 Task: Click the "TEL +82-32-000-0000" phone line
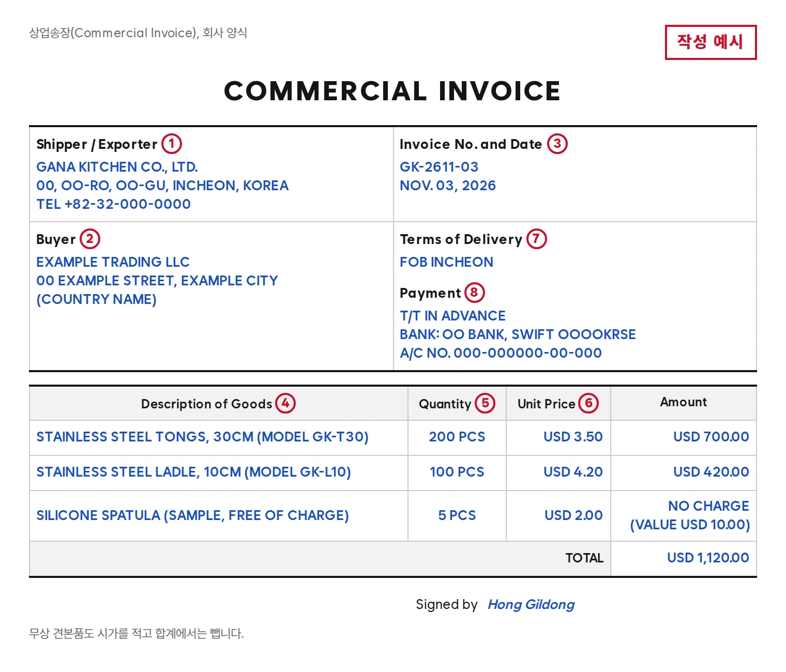pyautogui.click(x=113, y=204)
